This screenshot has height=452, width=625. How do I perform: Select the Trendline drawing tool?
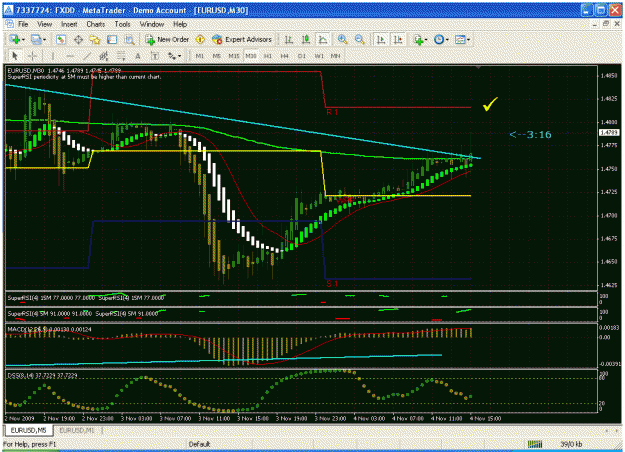[87, 56]
